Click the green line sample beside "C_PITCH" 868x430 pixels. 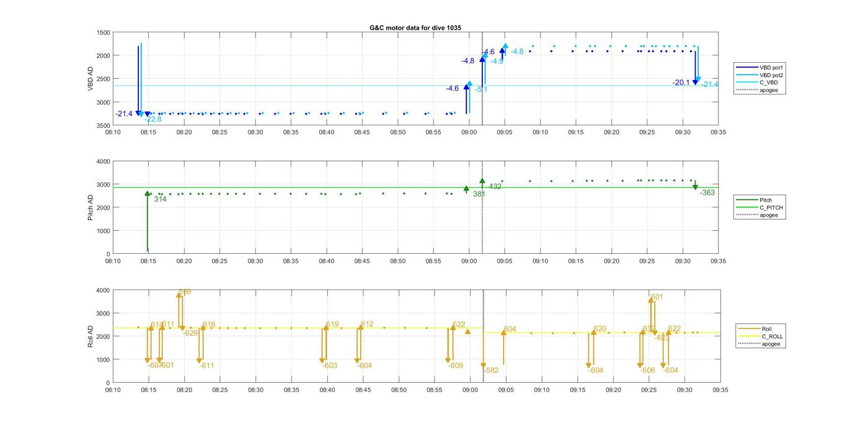pyautogui.click(x=746, y=208)
